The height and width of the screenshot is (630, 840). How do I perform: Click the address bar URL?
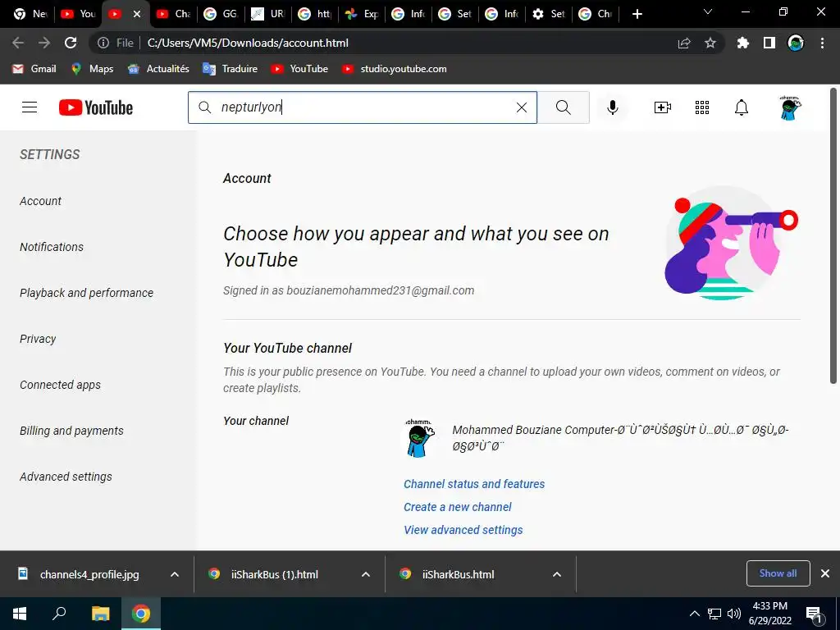point(248,43)
